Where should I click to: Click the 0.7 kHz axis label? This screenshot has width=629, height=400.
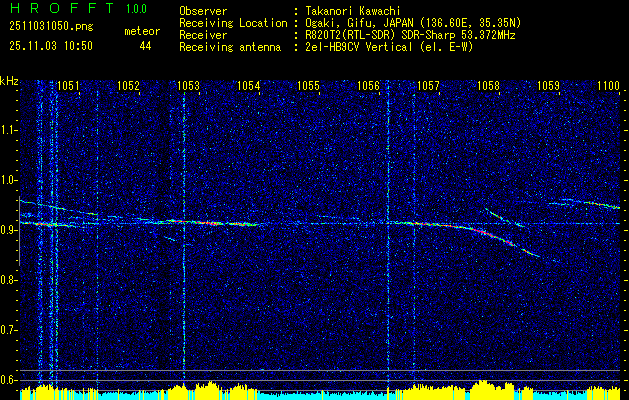tap(9, 331)
